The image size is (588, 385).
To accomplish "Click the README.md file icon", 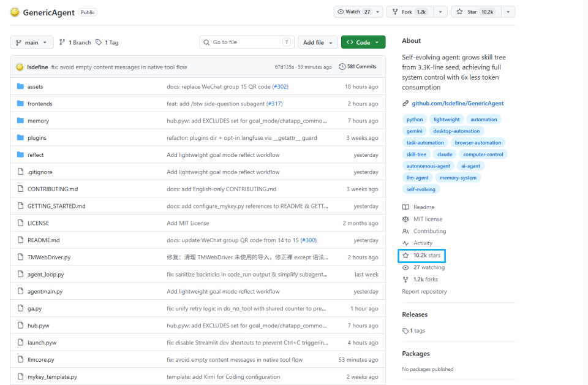I will tap(21, 240).
